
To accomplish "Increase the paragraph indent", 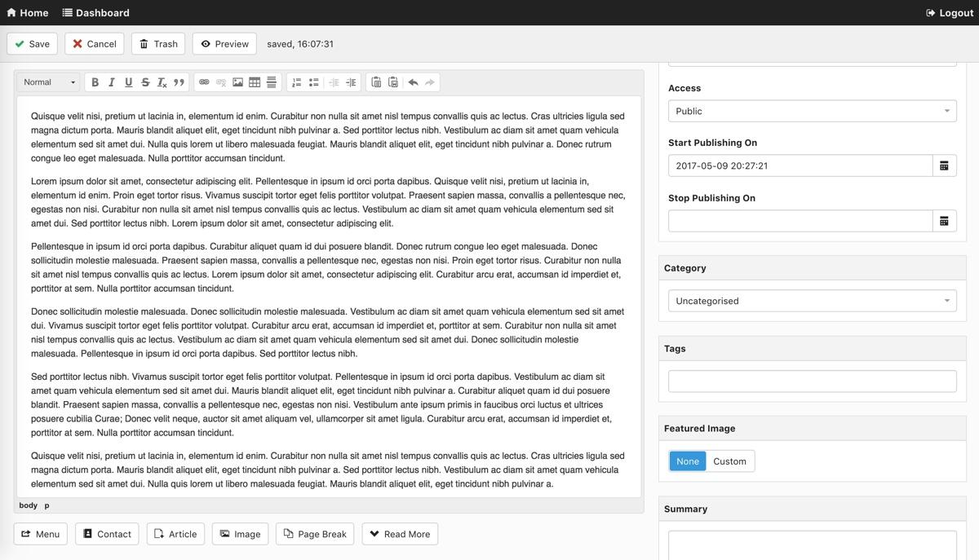I will coord(351,82).
